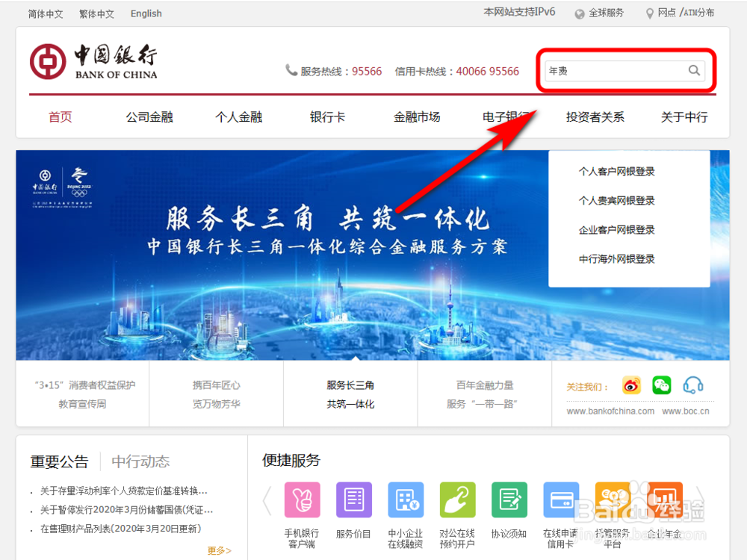Click 个人贵宾网银登录 link
This screenshot has height=560, width=747.
616,200
